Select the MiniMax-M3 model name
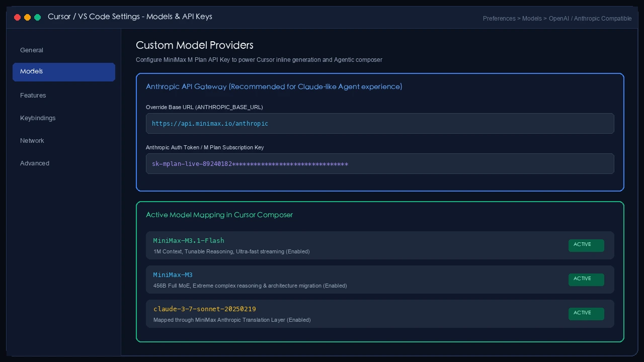This screenshot has height=362, width=644. click(x=173, y=275)
